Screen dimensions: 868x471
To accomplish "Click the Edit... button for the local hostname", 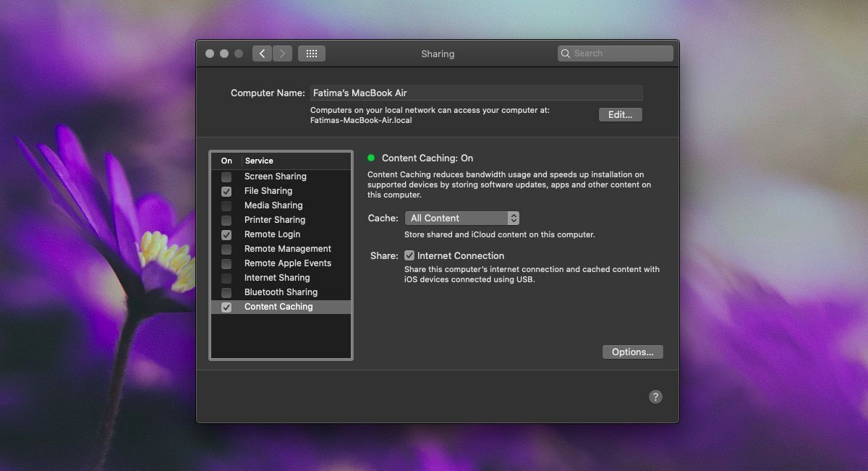I will click(620, 114).
